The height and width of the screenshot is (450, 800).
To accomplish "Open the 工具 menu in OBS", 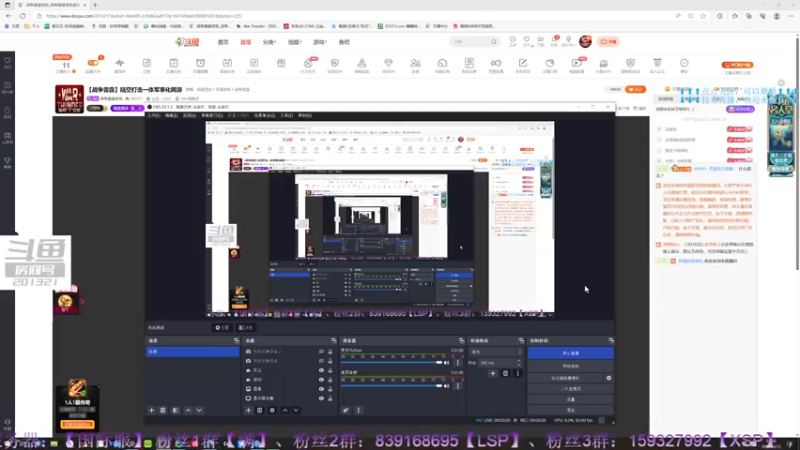I will pyautogui.click(x=287, y=116).
